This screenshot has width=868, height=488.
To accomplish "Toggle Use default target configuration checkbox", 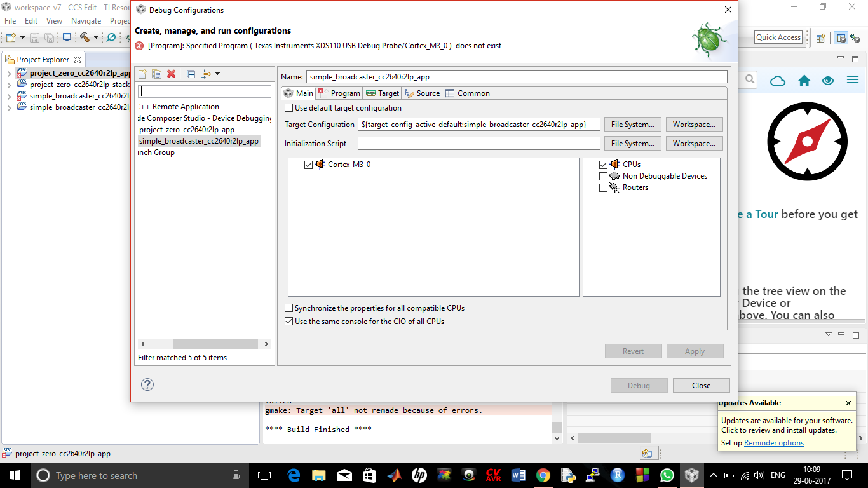I will 290,108.
